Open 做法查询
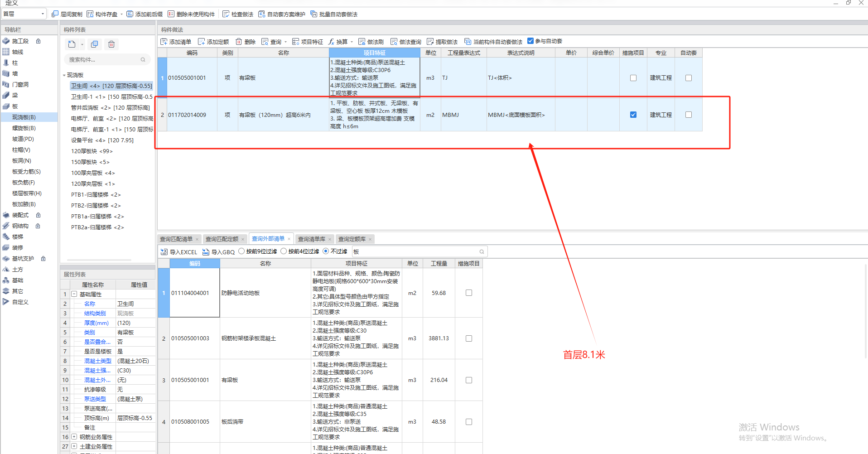Viewport: 868px width, 454px height. [x=406, y=42]
